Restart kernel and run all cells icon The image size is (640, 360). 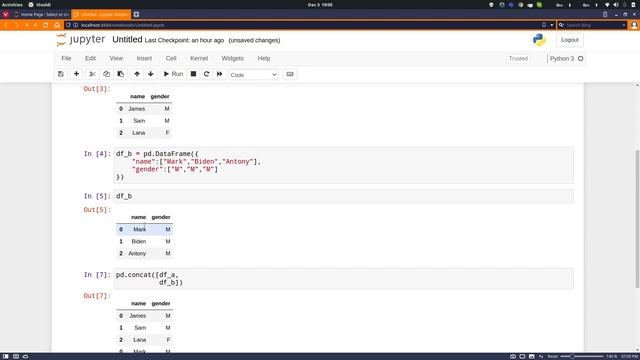point(220,74)
